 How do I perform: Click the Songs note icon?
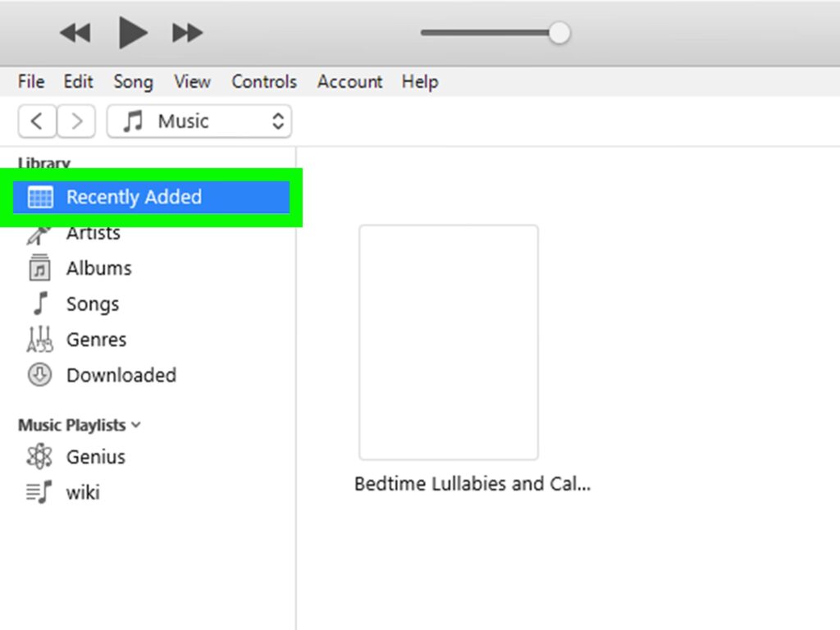39,304
